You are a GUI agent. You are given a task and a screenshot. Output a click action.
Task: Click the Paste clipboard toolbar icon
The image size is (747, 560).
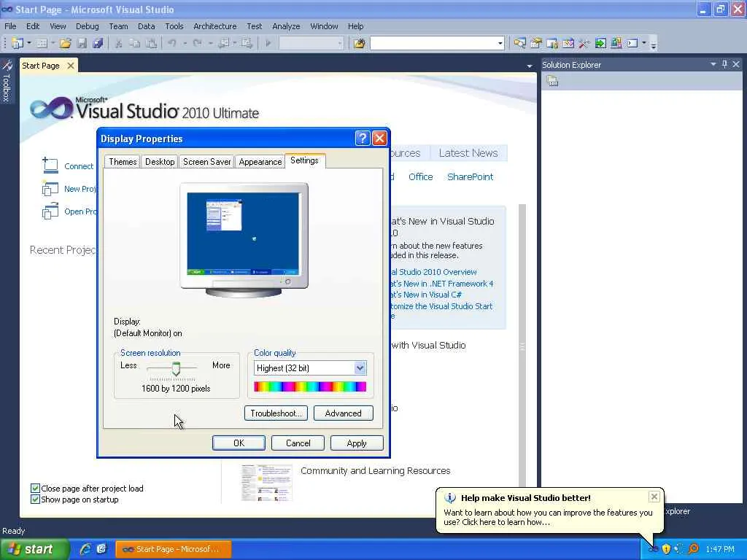tap(151, 43)
